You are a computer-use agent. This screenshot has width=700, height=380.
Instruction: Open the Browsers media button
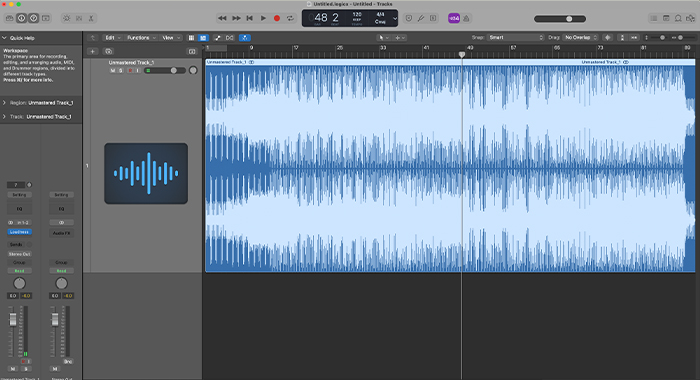click(690, 18)
